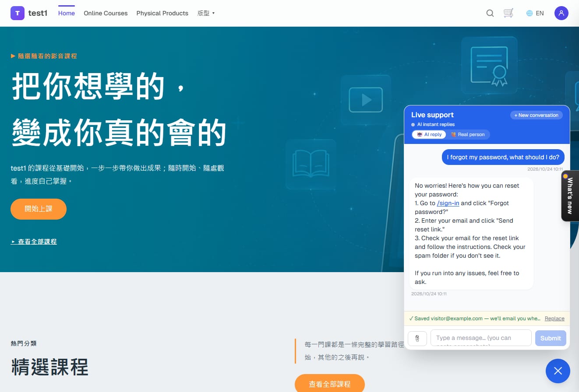Image resolution: width=579 pixels, height=392 pixels.
Task: Click the test1 logo icon
Action: (18, 13)
